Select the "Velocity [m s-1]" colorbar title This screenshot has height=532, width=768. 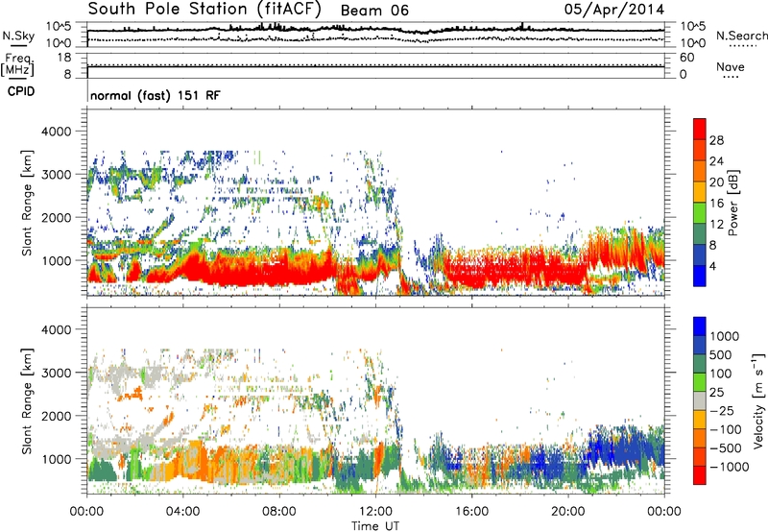(758, 400)
